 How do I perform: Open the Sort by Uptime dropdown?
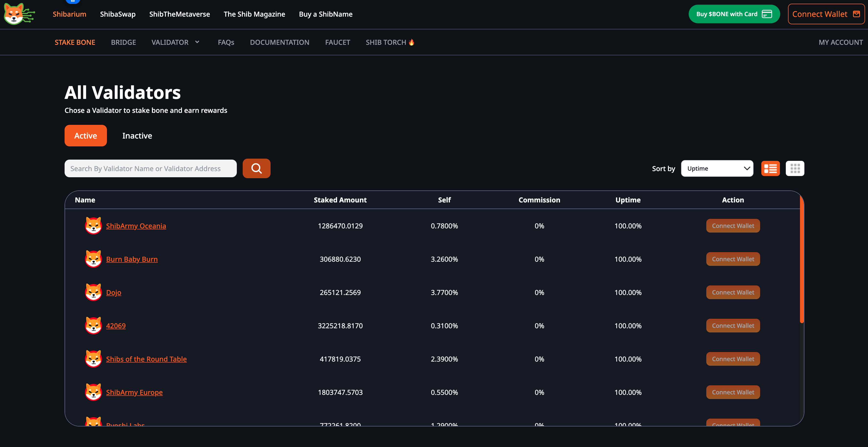(717, 168)
